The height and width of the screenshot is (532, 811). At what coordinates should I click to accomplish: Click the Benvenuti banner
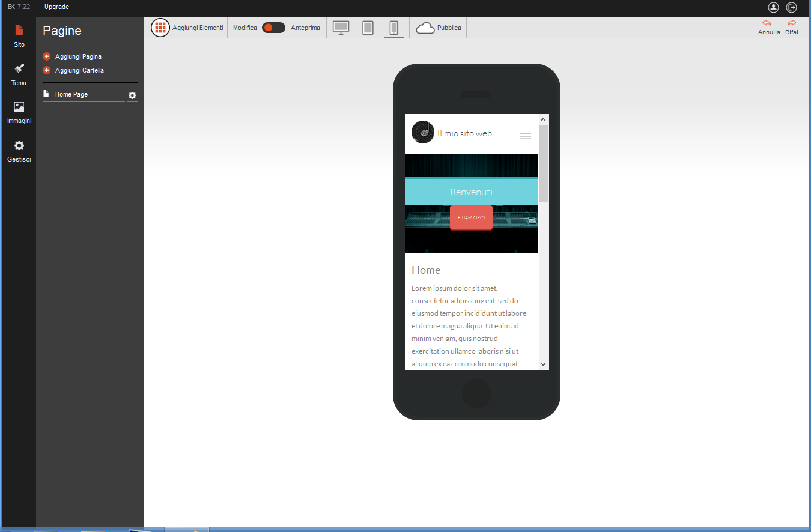pyautogui.click(x=472, y=192)
